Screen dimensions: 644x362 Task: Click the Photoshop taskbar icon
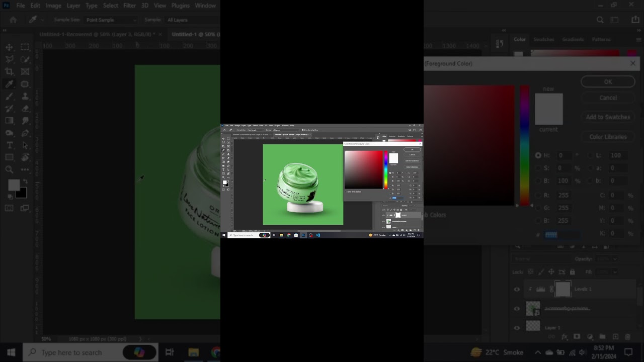(x=303, y=235)
